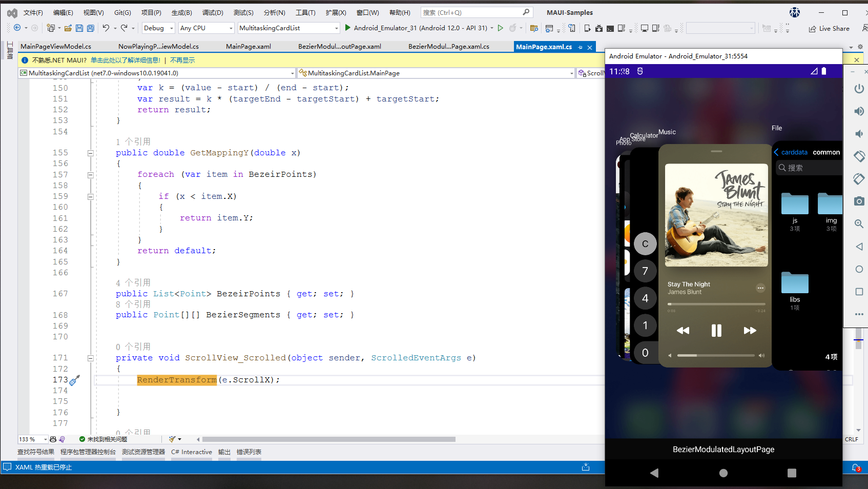Rotate emulator right with the lower diamond icon
868x489 pixels.
[x=859, y=179]
